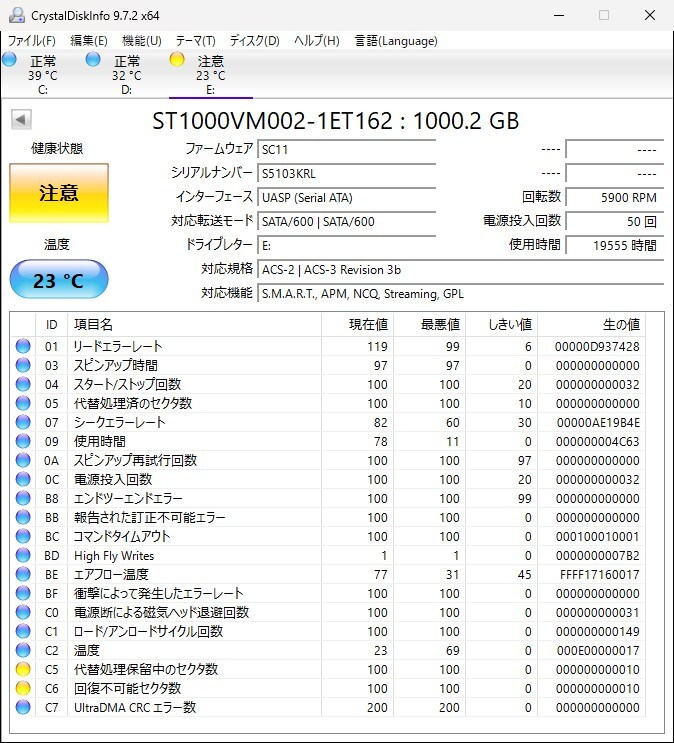The image size is (674, 743).
Task: Click the firmware field showing SC11
Action: 346,149
